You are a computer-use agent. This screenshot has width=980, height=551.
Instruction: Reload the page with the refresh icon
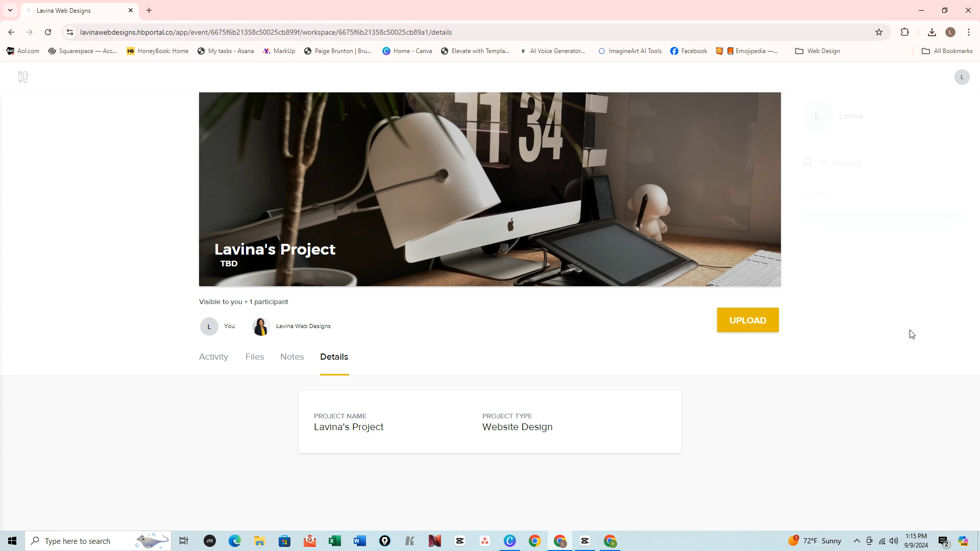[48, 32]
